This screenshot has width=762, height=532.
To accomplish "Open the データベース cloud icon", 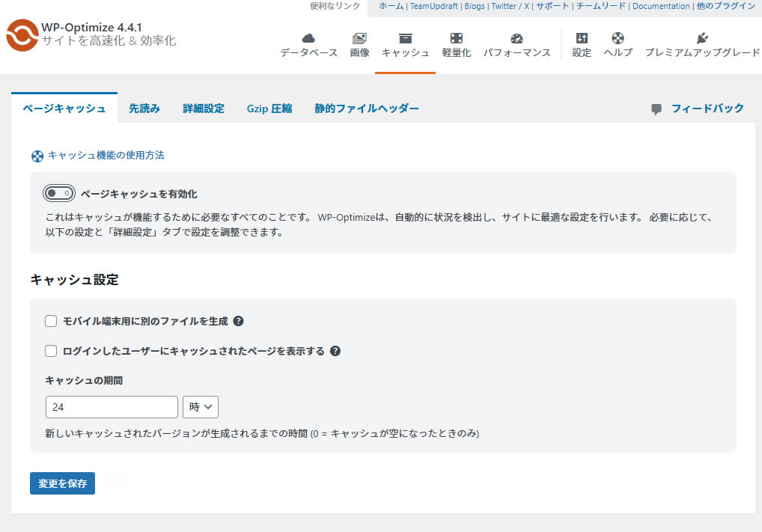I will coord(308,39).
